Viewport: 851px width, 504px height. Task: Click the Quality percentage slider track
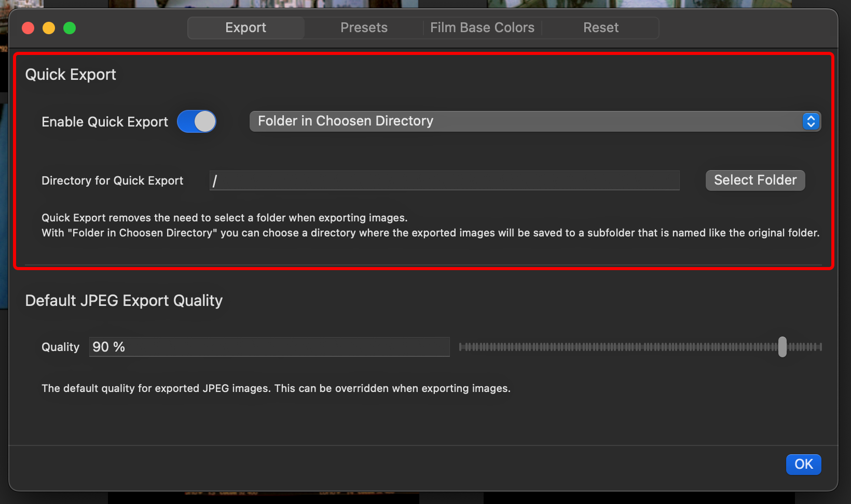tap(639, 347)
